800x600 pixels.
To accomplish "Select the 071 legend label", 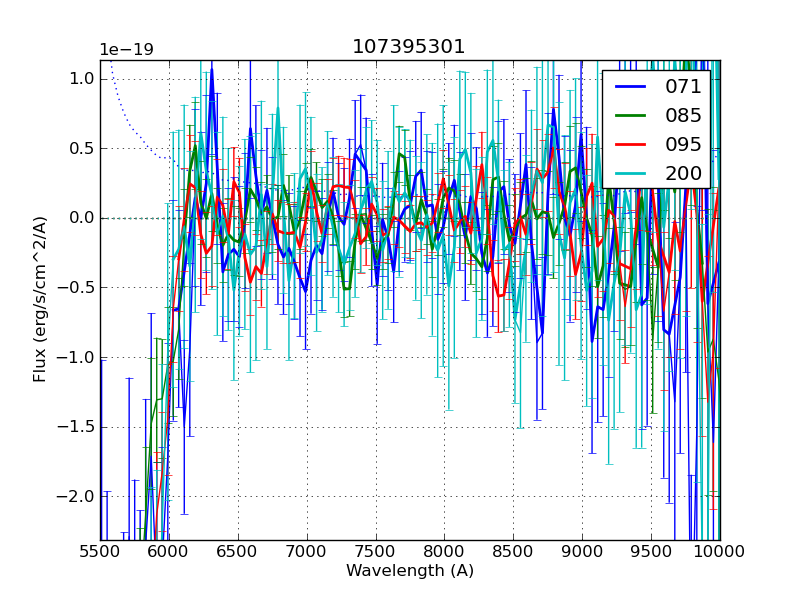I will (x=683, y=87).
